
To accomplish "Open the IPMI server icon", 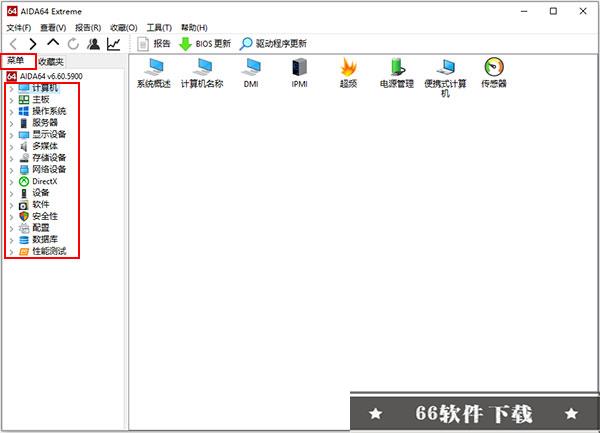I will coord(299,73).
